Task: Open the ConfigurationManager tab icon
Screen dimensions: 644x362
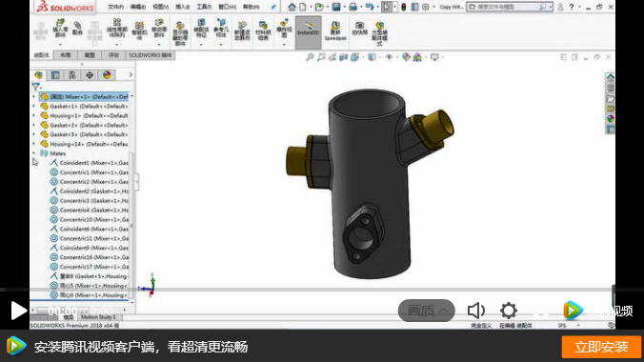Action: [x=72, y=75]
